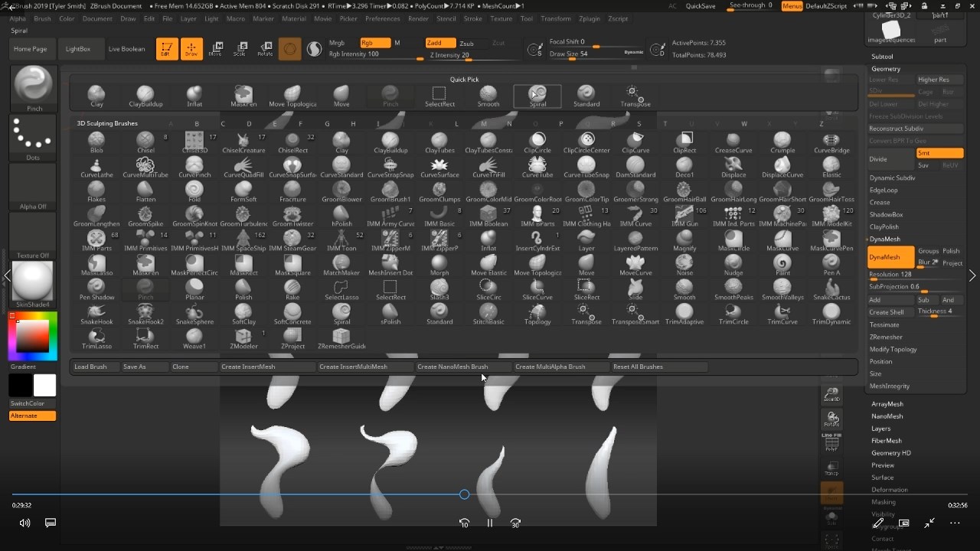
Task: Open the Zplugin menu
Action: pyautogui.click(x=589, y=18)
